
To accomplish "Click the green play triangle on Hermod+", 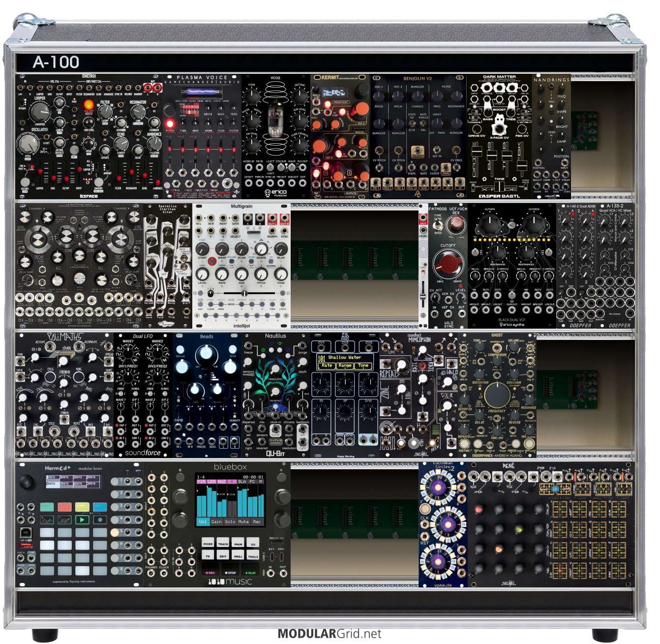I will point(82,520).
